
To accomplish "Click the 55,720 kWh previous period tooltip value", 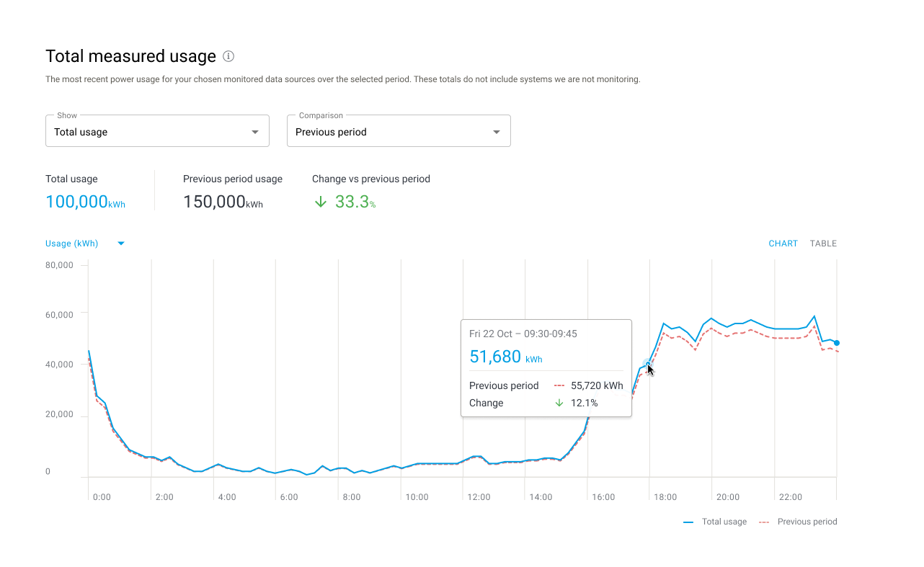I will click(x=597, y=385).
